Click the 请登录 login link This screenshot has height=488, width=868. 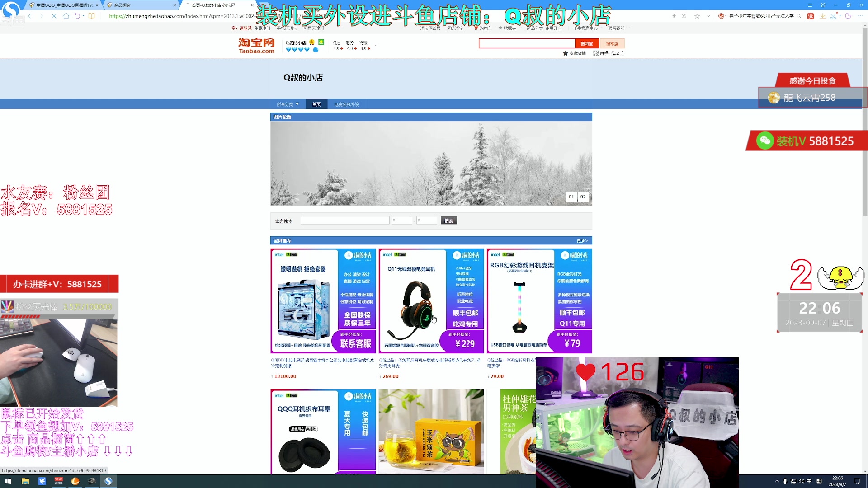245,28
